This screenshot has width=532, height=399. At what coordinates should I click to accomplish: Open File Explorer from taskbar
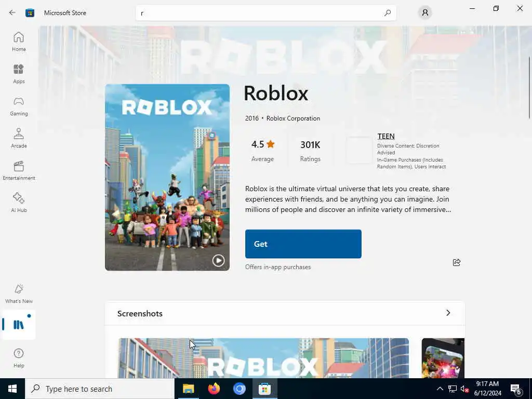coord(188,389)
